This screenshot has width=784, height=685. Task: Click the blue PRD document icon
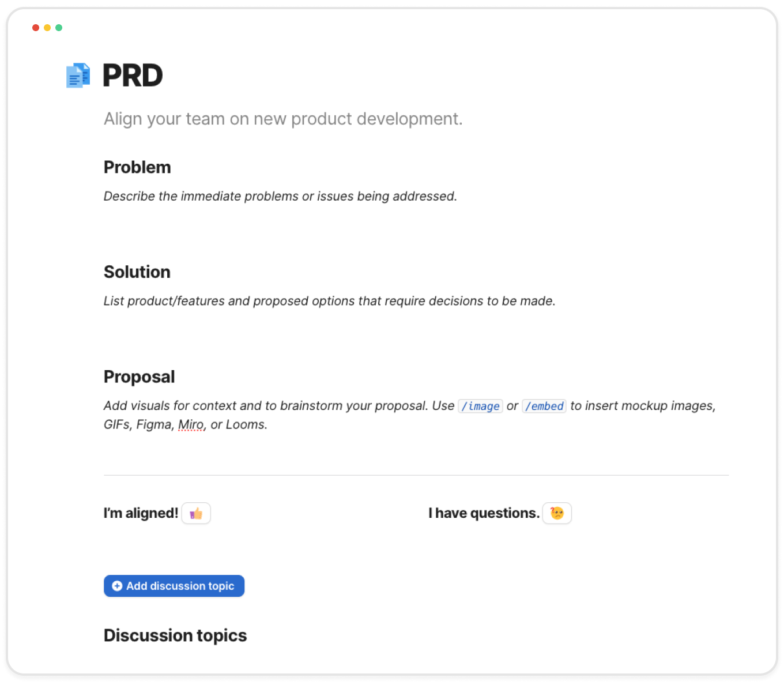(78, 76)
